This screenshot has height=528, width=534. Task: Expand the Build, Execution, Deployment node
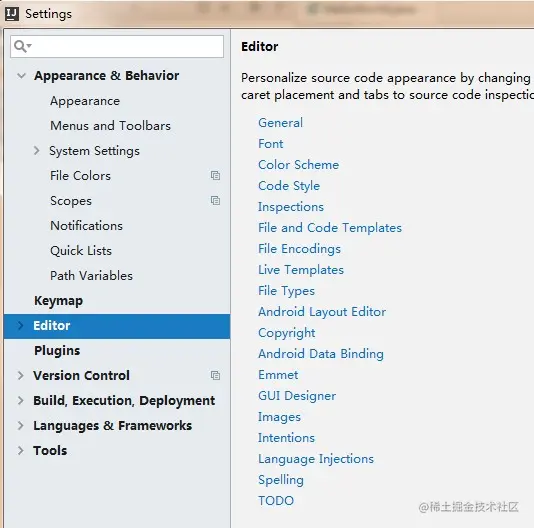(x=20, y=400)
